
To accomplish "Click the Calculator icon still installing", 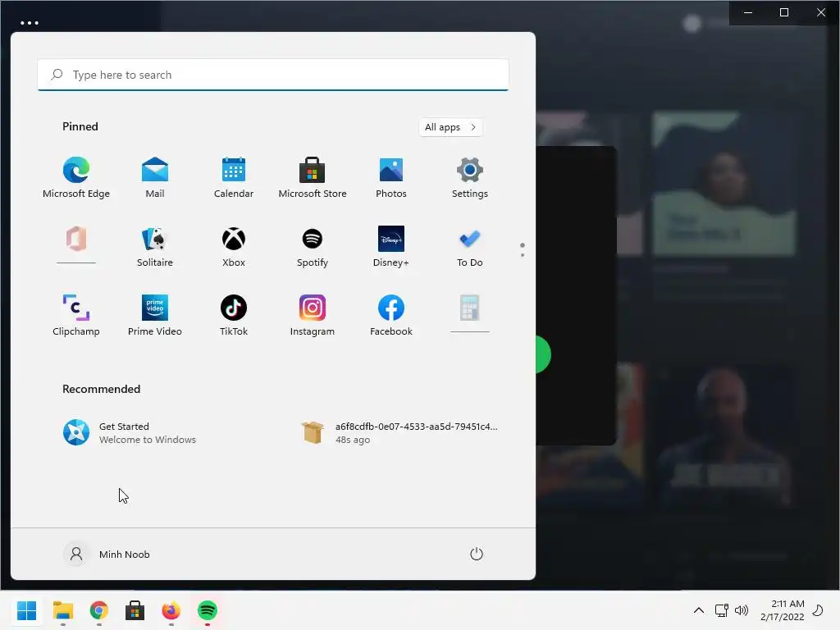I will [470, 308].
